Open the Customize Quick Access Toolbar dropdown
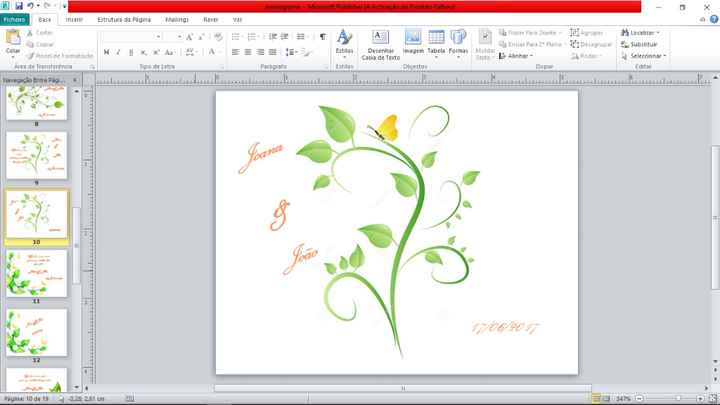Viewport: 720px width, 405px height. click(64, 6)
